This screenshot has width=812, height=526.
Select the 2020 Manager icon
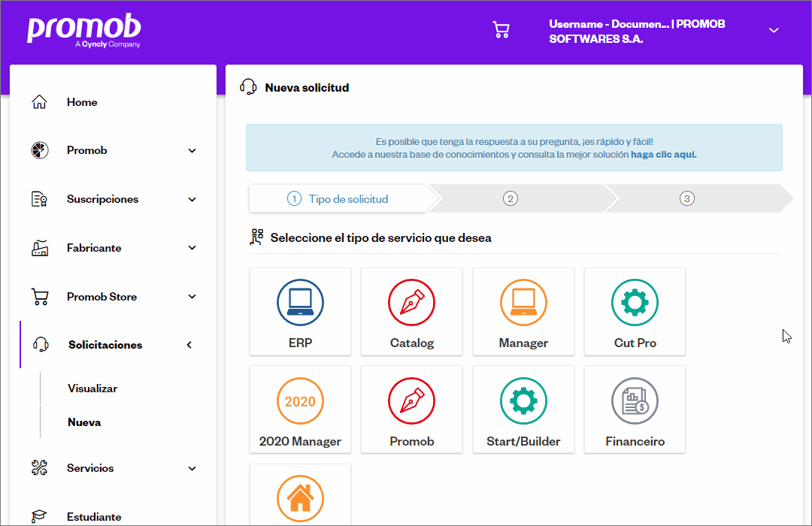300,401
